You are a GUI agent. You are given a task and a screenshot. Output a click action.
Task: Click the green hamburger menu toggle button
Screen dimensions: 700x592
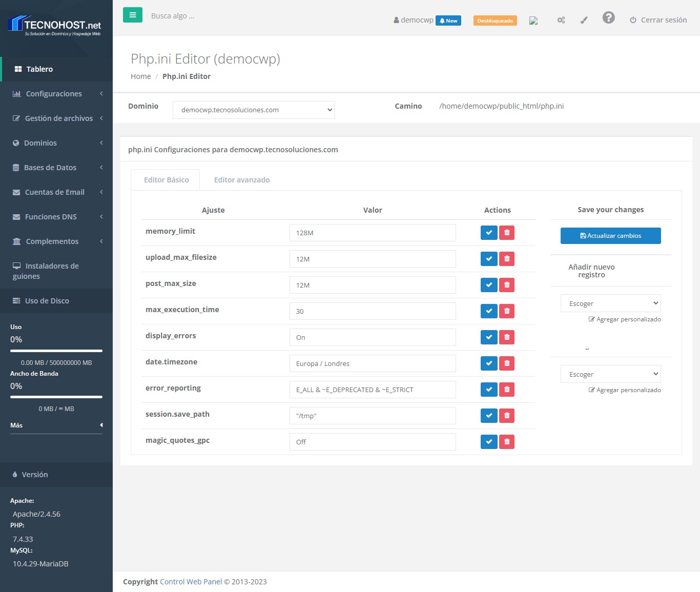(132, 15)
